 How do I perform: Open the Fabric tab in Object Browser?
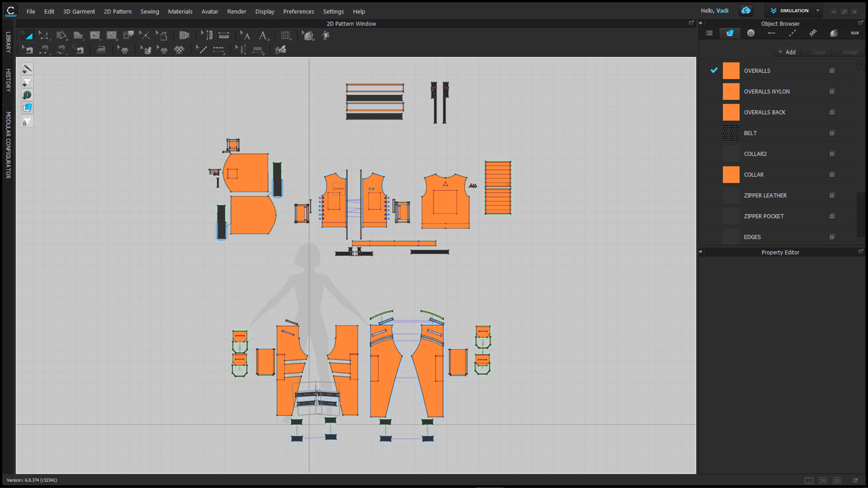pos(730,33)
